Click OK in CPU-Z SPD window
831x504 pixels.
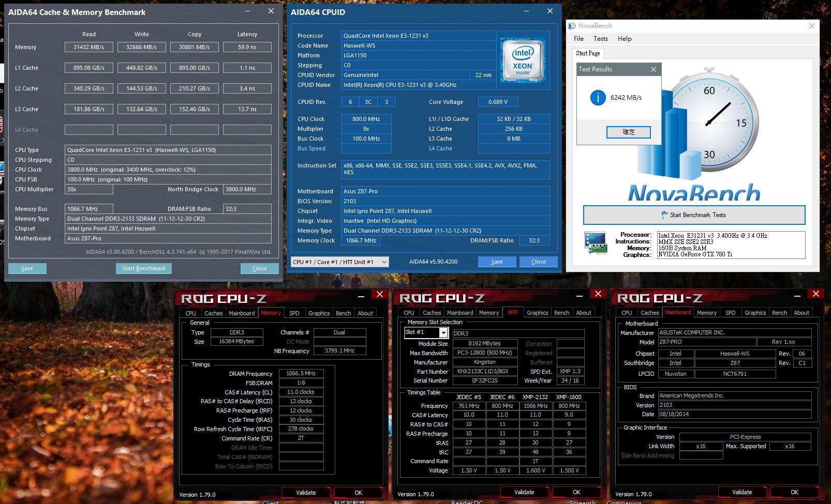[576, 492]
